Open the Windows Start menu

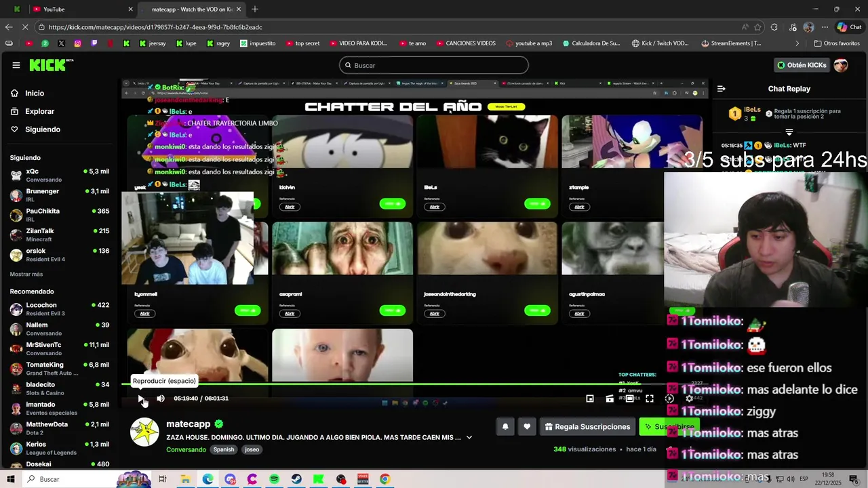click(10, 479)
